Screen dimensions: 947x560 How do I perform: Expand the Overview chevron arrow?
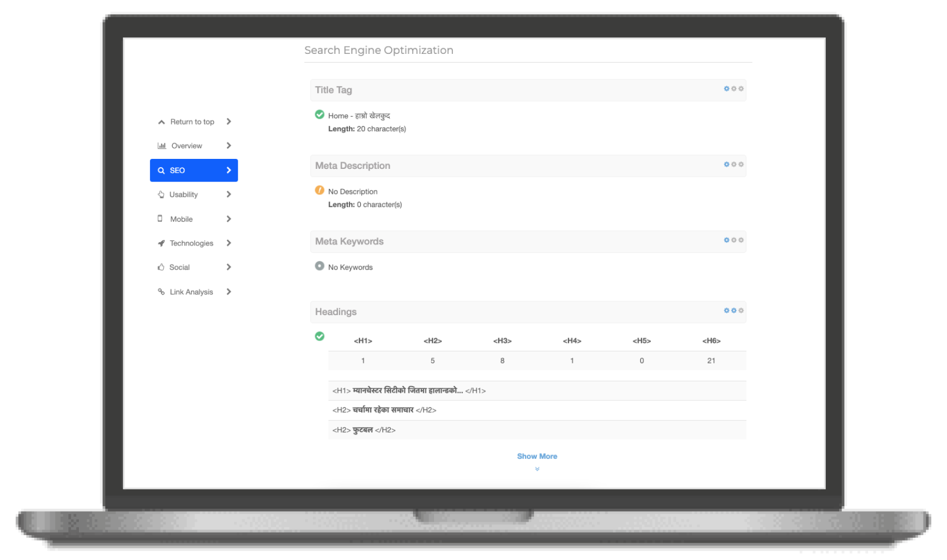[228, 146]
